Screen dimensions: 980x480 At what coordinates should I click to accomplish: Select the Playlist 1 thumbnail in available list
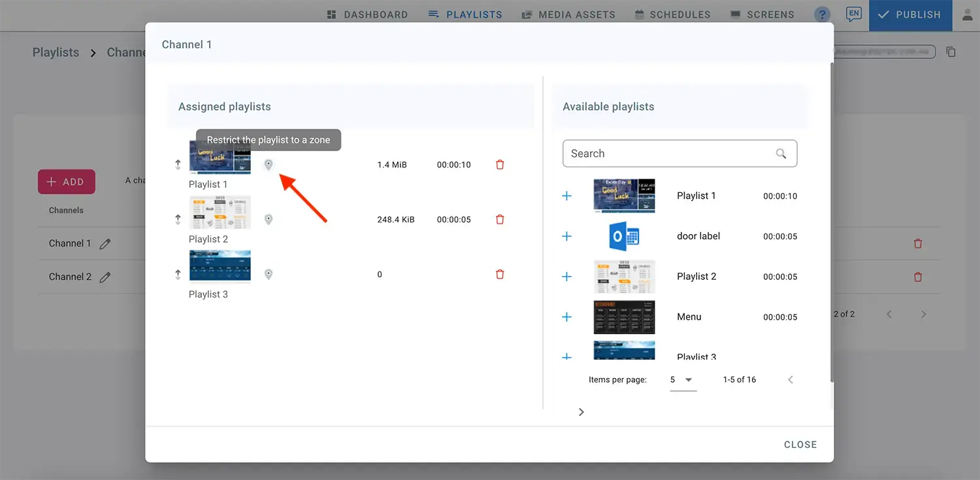(624, 196)
